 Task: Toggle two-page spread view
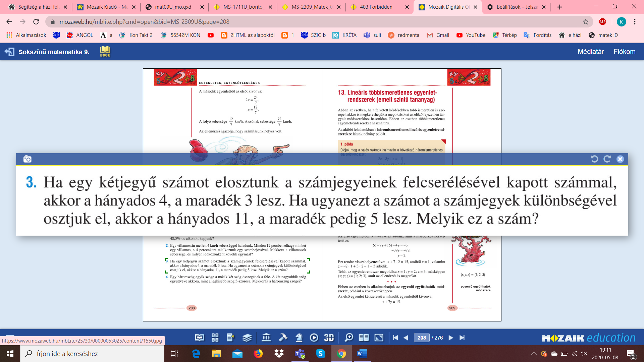[x=364, y=338]
